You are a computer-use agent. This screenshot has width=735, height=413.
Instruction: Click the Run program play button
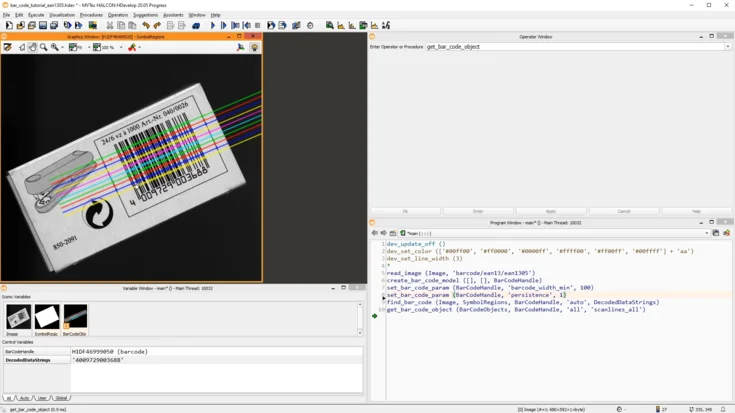213,25
